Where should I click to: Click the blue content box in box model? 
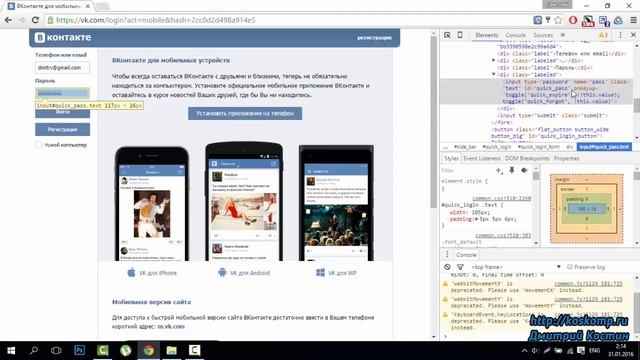coord(587,209)
